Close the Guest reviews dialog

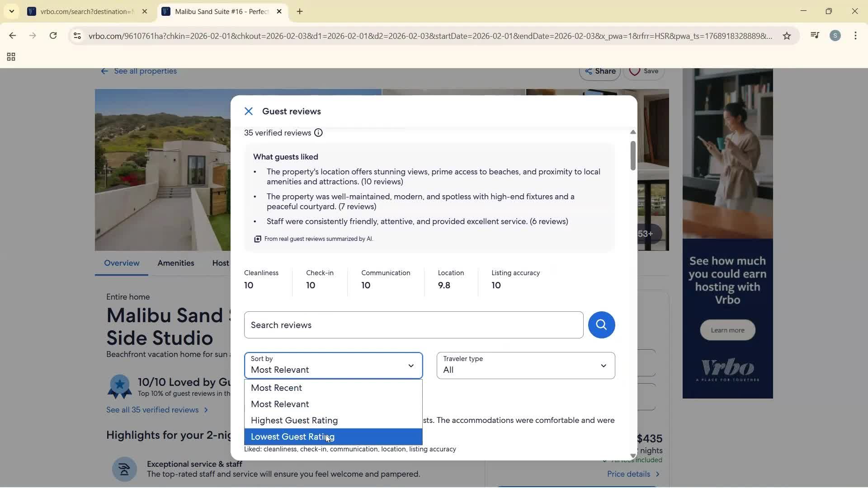249,111
